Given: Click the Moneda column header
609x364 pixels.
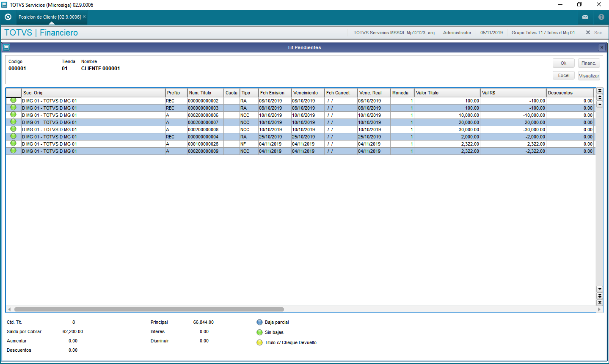Looking at the screenshot, I should click(x=402, y=93).
